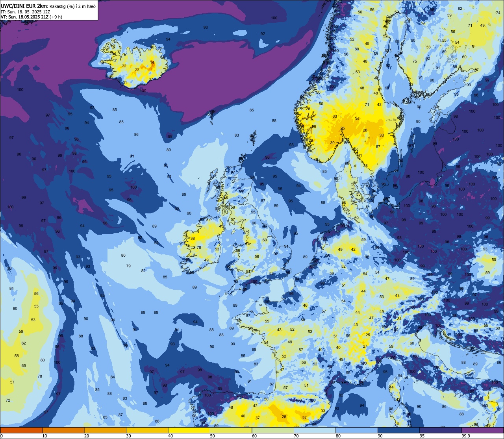Select the 90–95 dark blue legend swatch
The height and width of the screenshot is (439, 504).
(398, 430)
